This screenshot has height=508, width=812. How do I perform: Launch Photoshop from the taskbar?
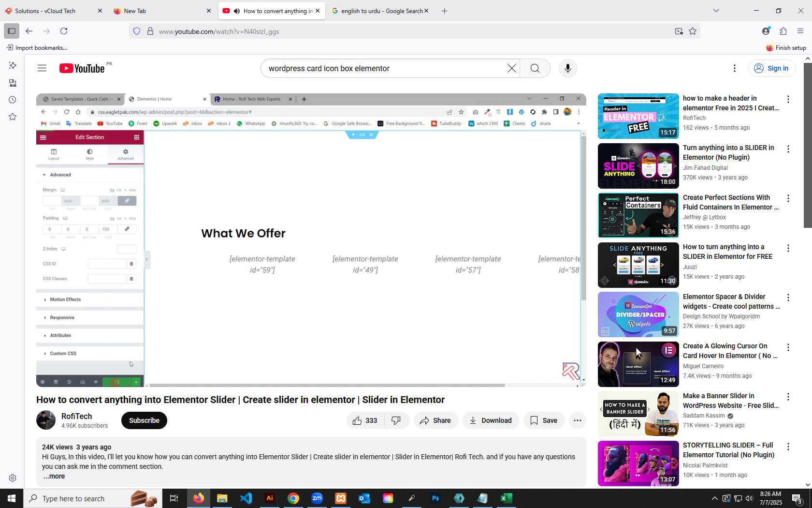tap(435, 498)
